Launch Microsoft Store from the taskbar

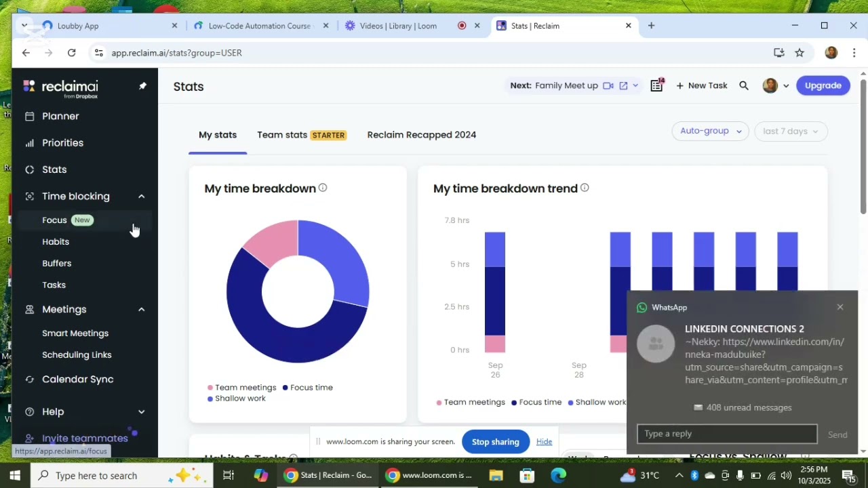(x=527, y=476)
